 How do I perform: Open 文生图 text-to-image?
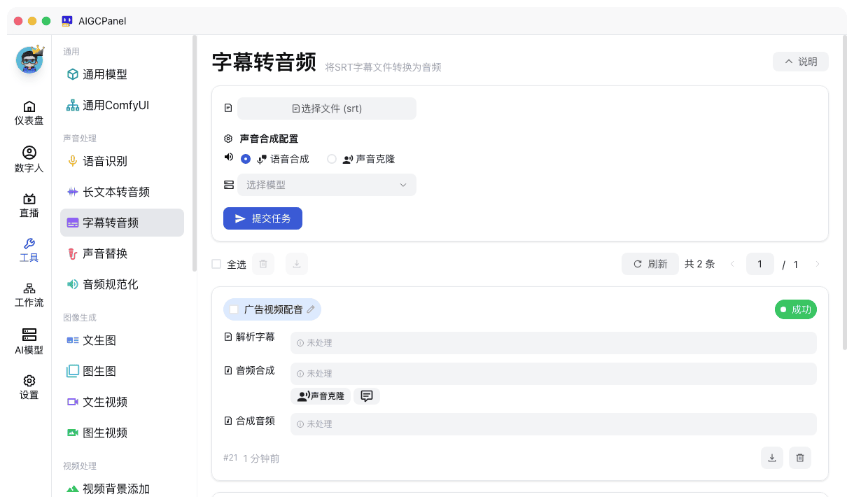[x=122, y=340]
